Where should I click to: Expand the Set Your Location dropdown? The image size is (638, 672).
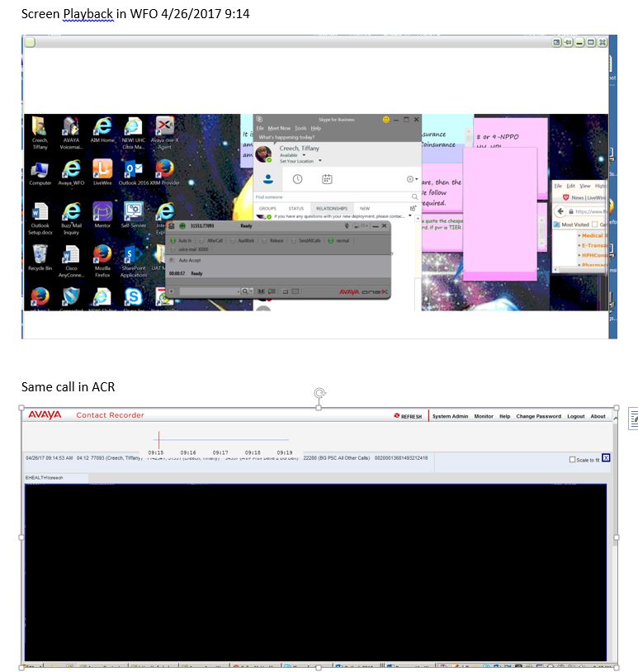[319, 161]
